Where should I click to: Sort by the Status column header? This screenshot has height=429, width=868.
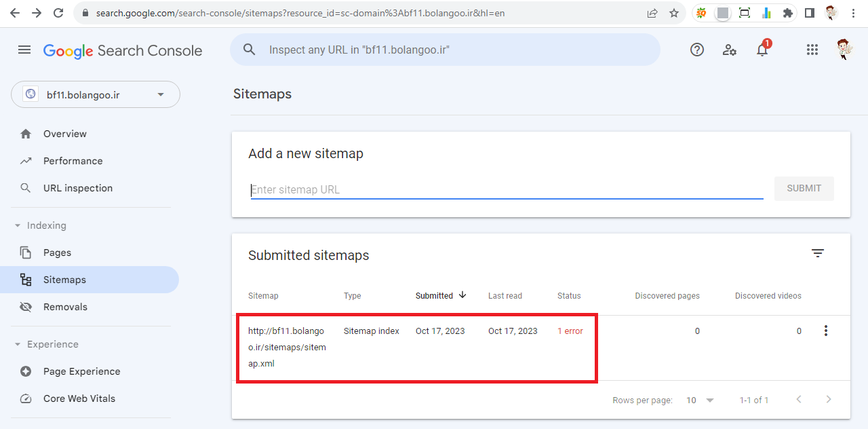pos(569,296)
